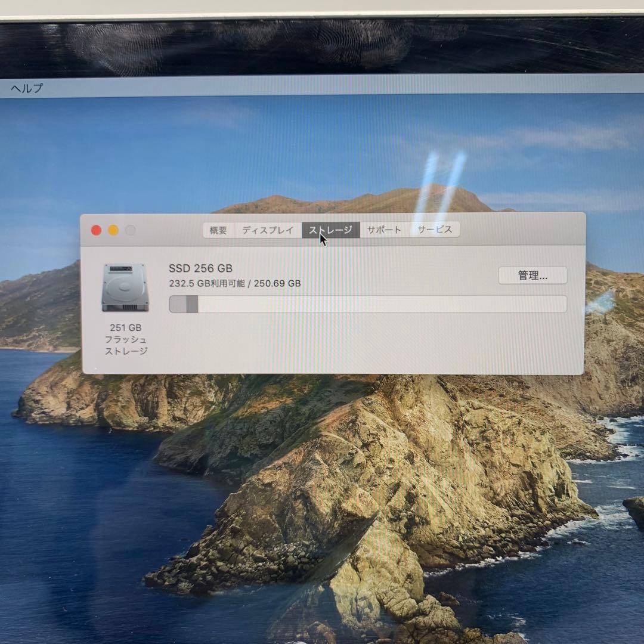
Task: Click the storage usage progress bar
Action: (367, 304)
